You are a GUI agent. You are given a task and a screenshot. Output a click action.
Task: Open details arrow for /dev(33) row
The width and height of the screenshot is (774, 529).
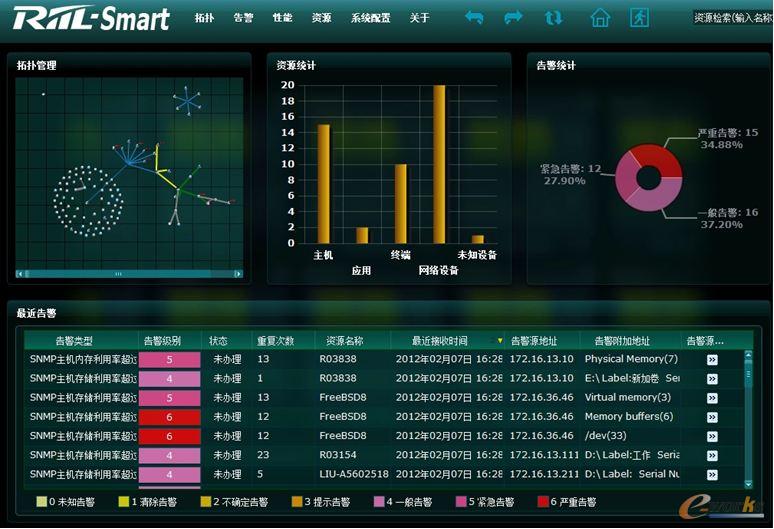pyautogui.click(x=712, y=436)
